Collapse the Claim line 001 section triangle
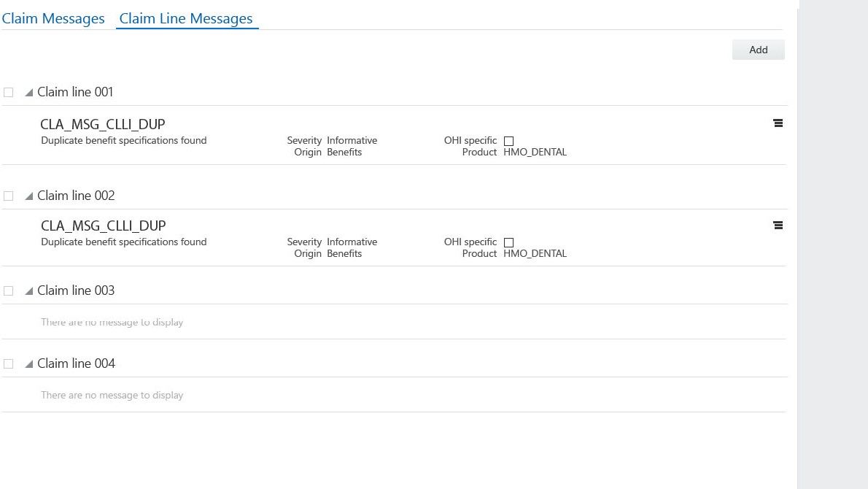Screen dimensions: 868x489 tap(28, 93)
